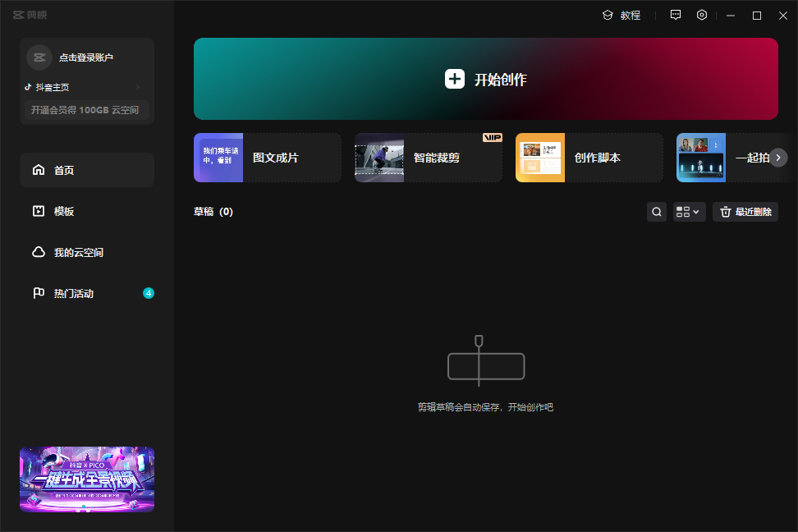This screenshot has height=532, width=798.
Task: Click the 开始创作 button to start creating
Action: click(x=485, y=79)
